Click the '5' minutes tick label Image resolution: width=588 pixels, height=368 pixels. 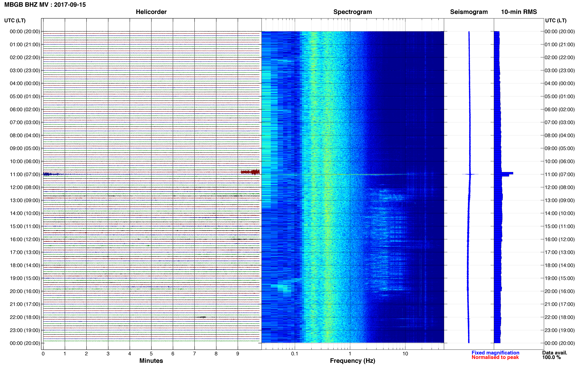click(x=151, y=354)
